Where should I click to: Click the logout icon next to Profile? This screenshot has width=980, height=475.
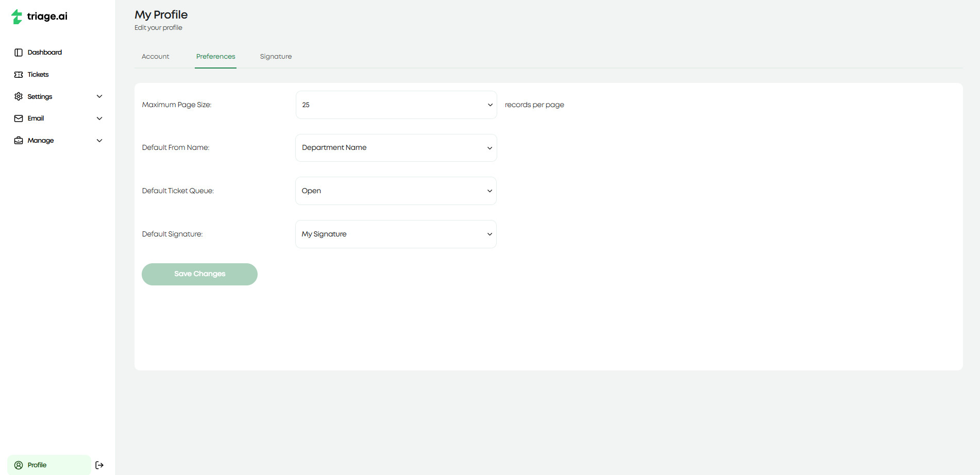click(99, 465)
